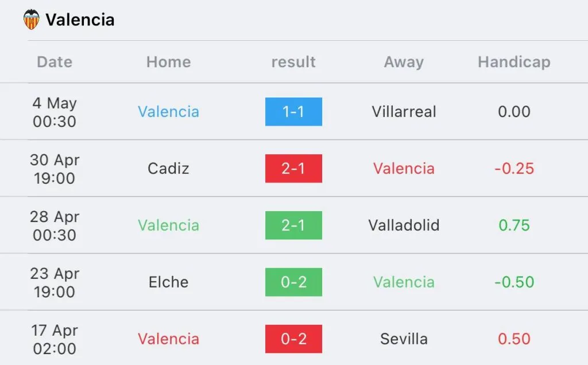588x365 pixels.
Task: Open the red 2-1 Cadiz result badge
Action: [x=293, y=169]
